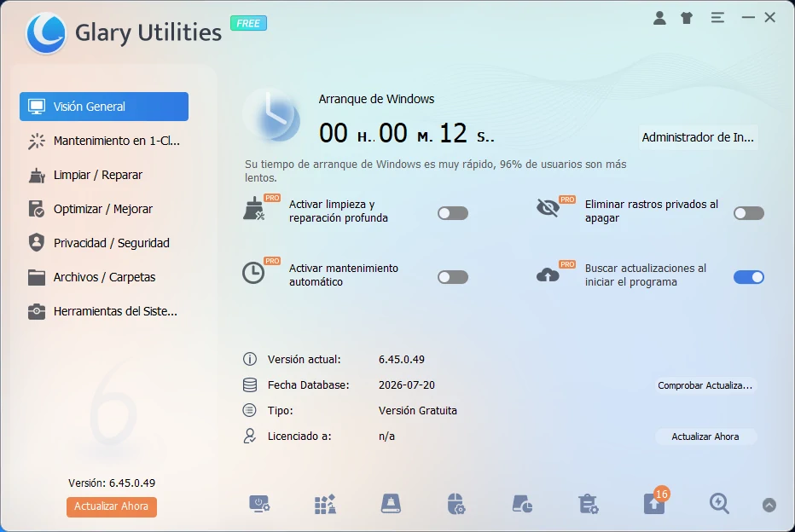Image resolution: width=795 pixels, height=532 pixels.
Task: Click the Arranque de Windows heading
Action: tap(376, 99)
